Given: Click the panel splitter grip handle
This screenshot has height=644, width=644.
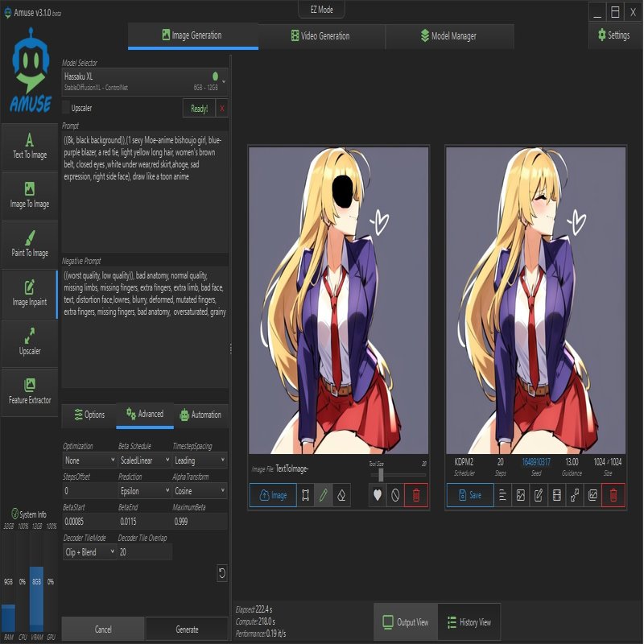Looking at the screenshot, I should point(231,349).
